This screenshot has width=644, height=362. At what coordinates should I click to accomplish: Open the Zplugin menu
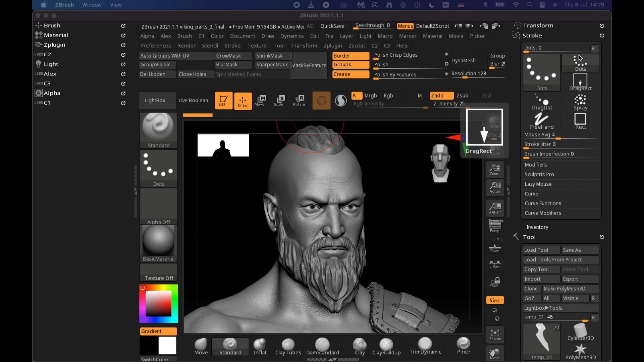332,46
